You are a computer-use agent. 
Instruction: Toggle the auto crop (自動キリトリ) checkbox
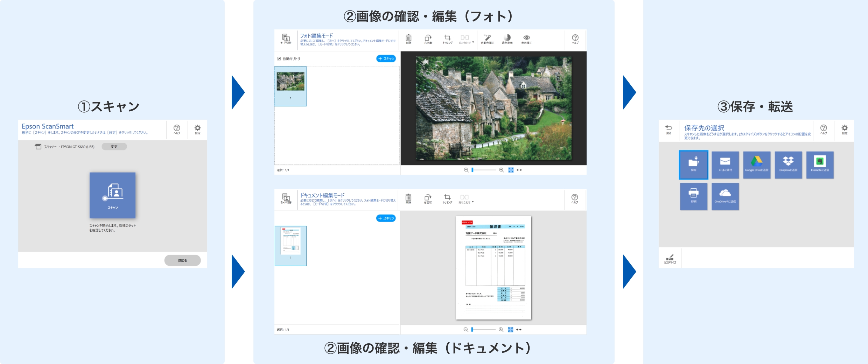(279, 59)
